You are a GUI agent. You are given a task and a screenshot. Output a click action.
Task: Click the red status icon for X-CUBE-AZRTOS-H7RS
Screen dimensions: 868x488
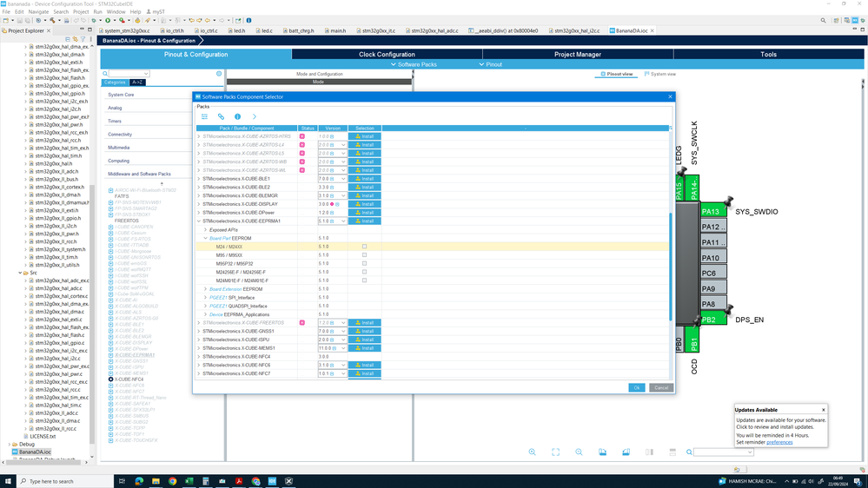tap(301, 136)
